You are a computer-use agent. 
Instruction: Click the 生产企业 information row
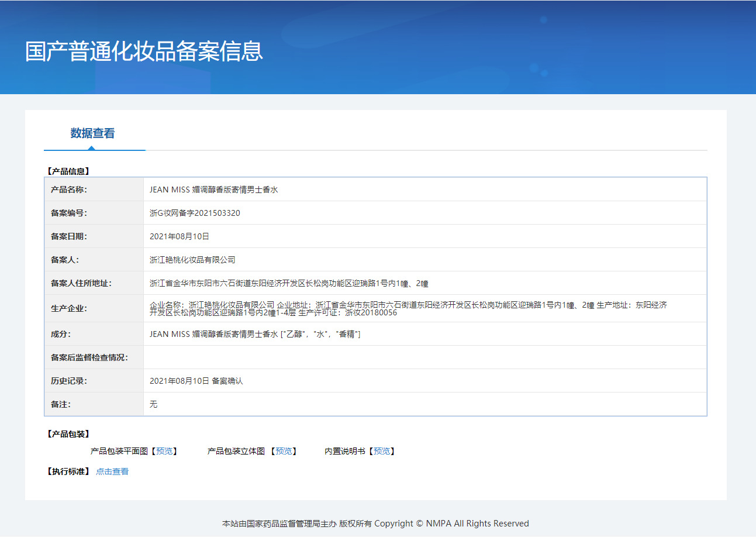[409, 308]
